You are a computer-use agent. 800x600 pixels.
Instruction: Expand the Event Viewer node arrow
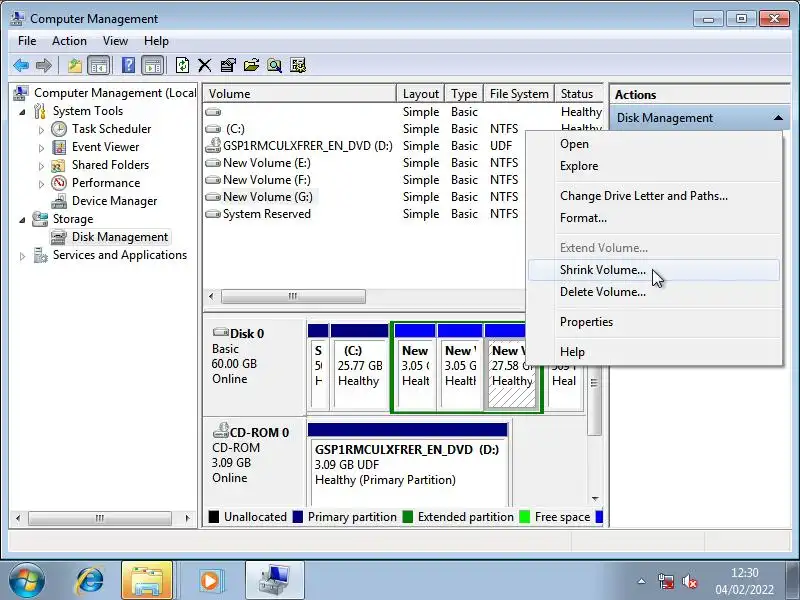click(41, 148)
